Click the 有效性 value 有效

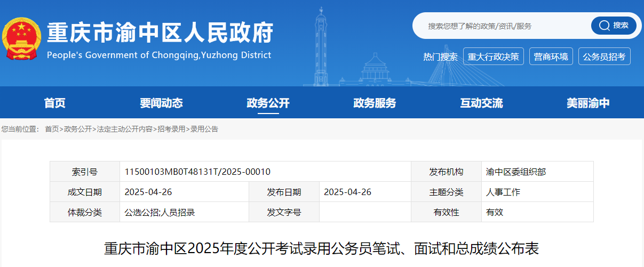495,212
